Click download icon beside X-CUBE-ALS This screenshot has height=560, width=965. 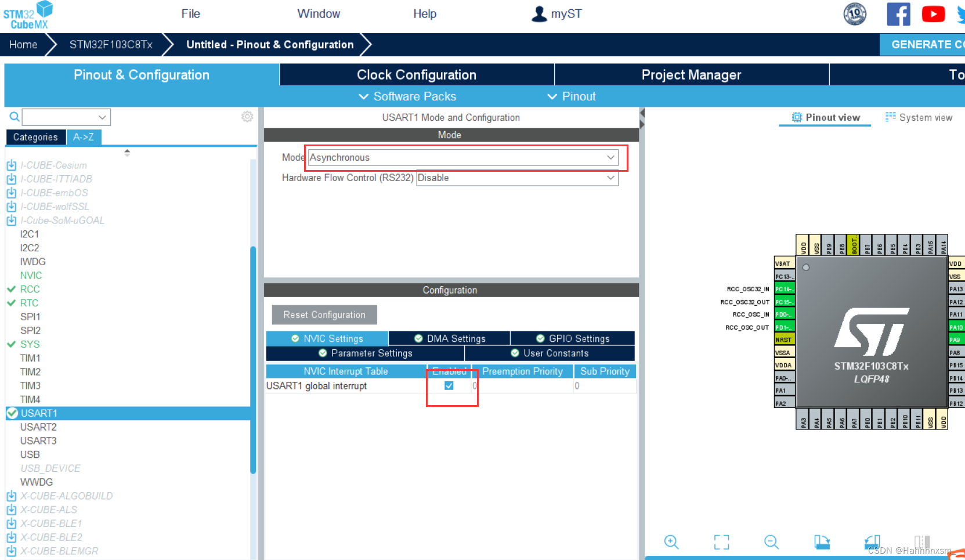[x=12, y=510]
